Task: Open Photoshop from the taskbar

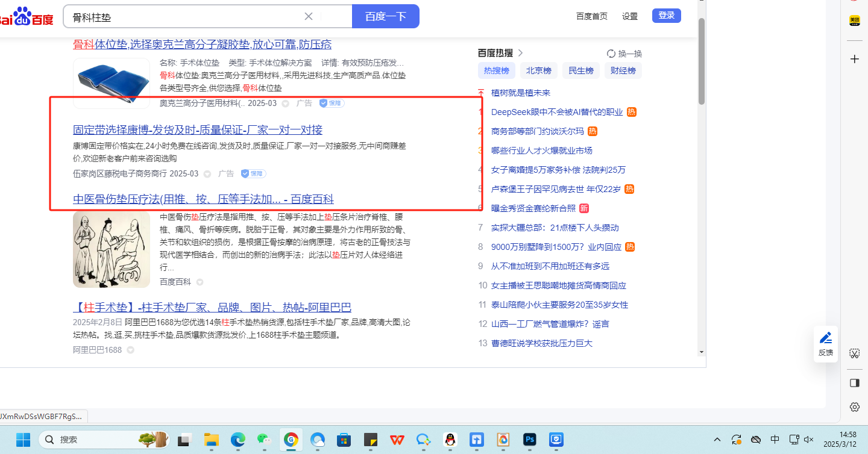Action: pos(530,440)
